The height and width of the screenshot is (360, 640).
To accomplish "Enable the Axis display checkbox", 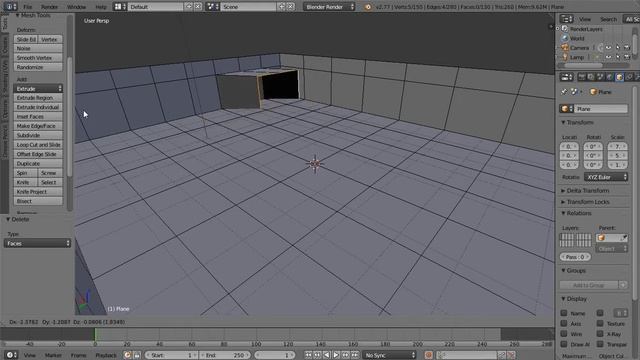I will click(x=564, y=323).
